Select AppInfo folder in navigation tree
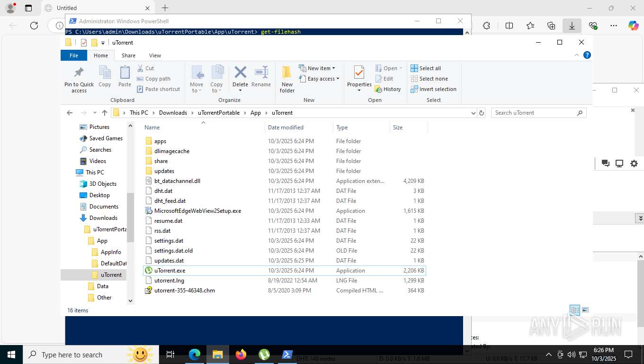 pyautogui.click(x=111, y=252)
